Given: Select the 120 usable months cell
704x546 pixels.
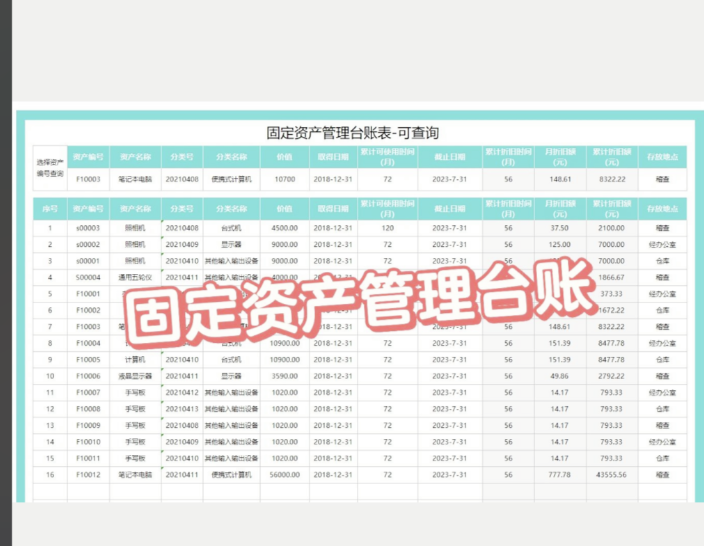Looking at the screenshot, I should [387, 227].
